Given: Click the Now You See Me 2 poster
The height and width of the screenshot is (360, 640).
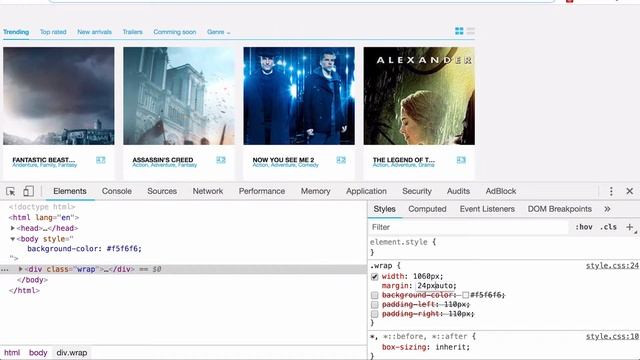Looking at the screenshot, I should (299, 96).
